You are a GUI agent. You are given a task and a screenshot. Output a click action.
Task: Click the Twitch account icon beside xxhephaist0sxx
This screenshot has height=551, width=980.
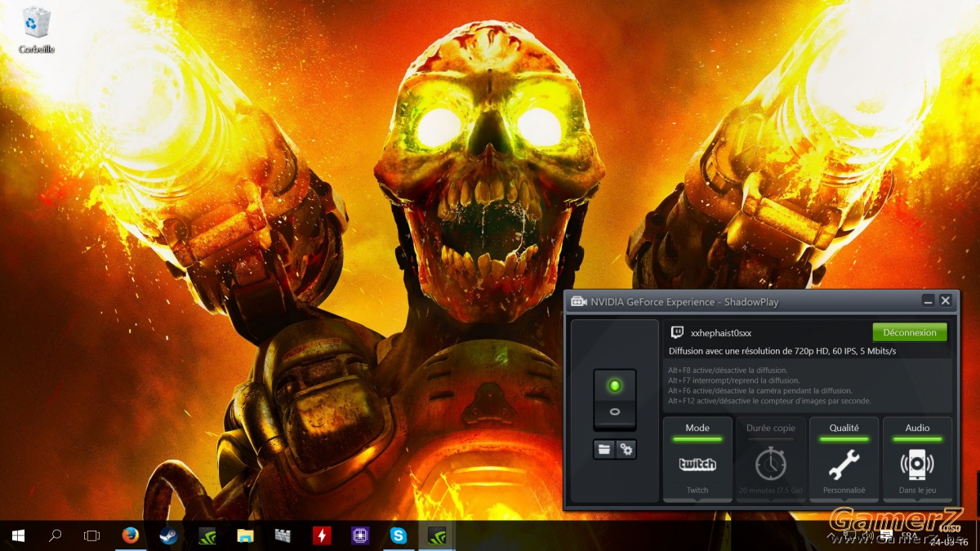677,332
